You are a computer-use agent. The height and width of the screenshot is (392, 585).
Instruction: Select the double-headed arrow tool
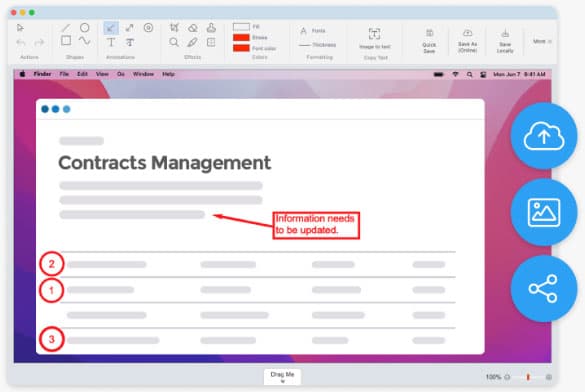coord(129,28)
